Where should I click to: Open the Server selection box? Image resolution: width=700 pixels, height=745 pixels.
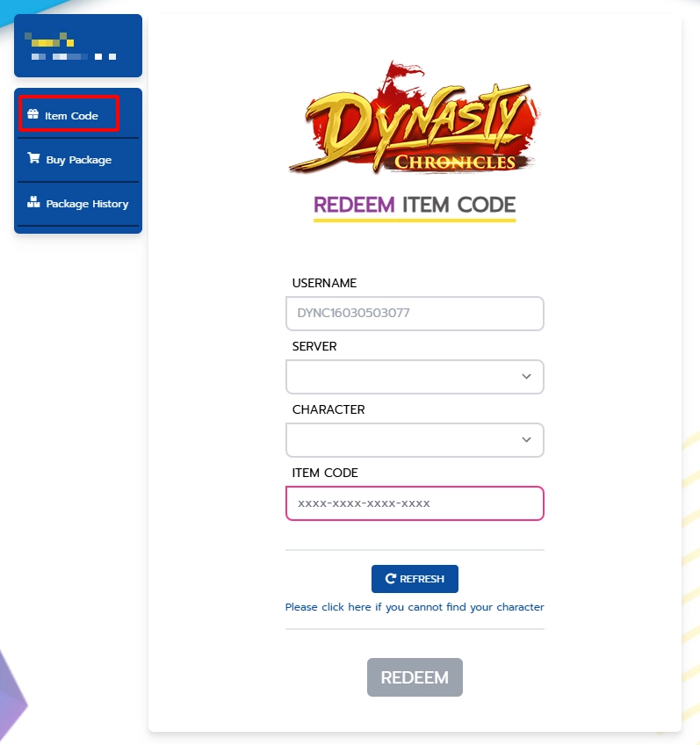pyautogui.click(x=415, y=377)
